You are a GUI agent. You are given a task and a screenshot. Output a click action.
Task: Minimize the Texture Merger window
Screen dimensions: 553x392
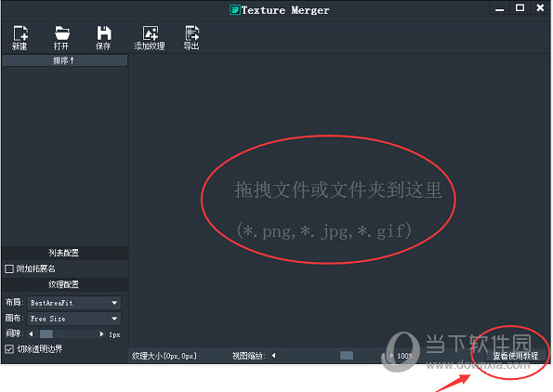(x=499, y=8)
